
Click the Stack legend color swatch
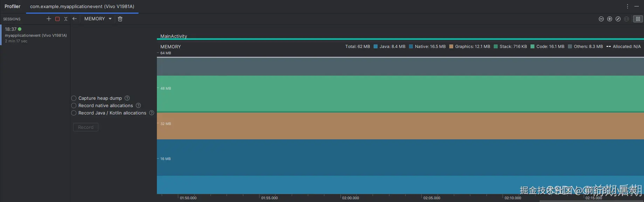tap(496, 47)
